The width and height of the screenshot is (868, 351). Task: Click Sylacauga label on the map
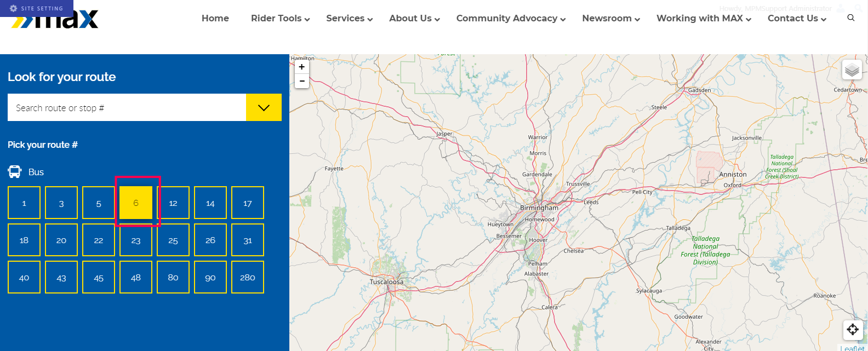pyautogui.click(x=649, y=291)
